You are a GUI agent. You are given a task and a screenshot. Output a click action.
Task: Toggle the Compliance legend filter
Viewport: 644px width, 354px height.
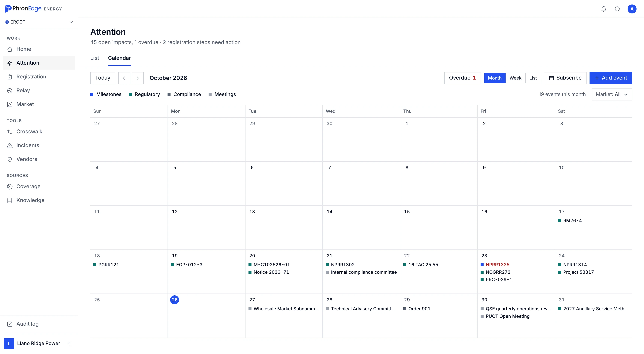click(184, 94)
